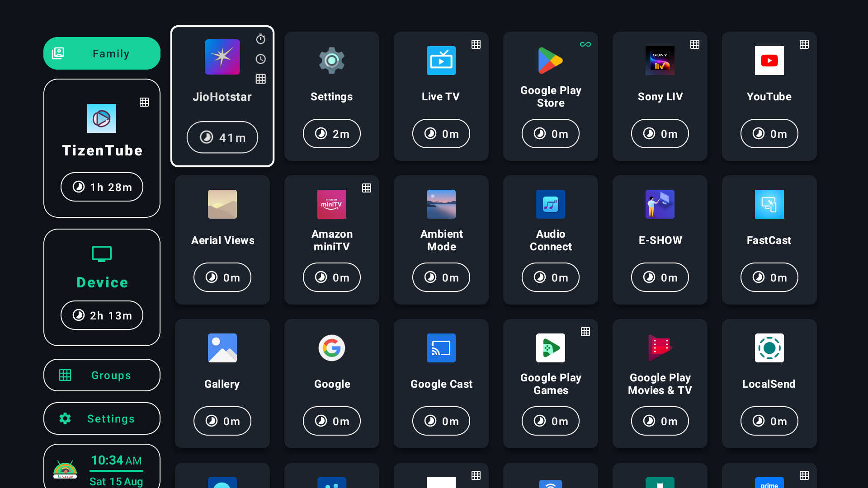Image resolution: width=868 pixels, height=488 pixels.
Task: Click the E-SHOW label
Action: [660, 240]
